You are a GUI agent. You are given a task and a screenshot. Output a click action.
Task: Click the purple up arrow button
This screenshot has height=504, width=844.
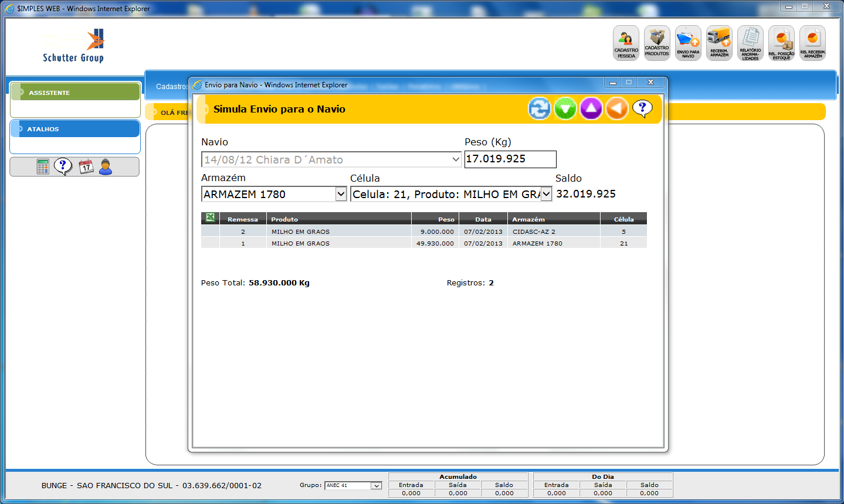coord(591,109)
